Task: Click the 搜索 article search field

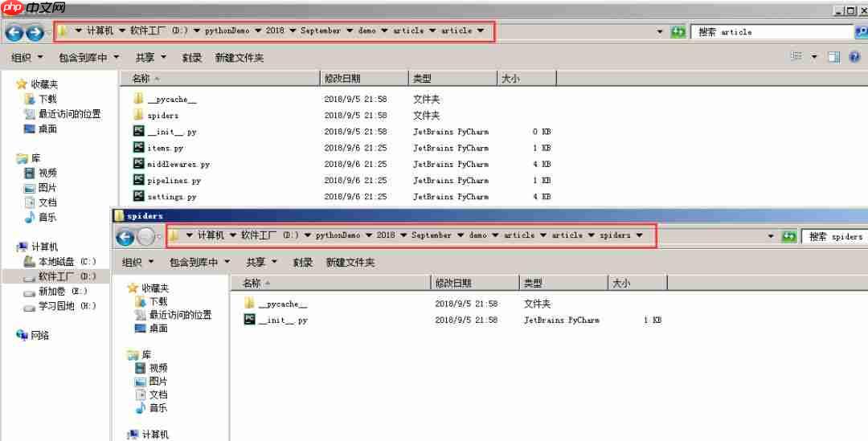Action: pyautogui.click(x=772, y=32)
